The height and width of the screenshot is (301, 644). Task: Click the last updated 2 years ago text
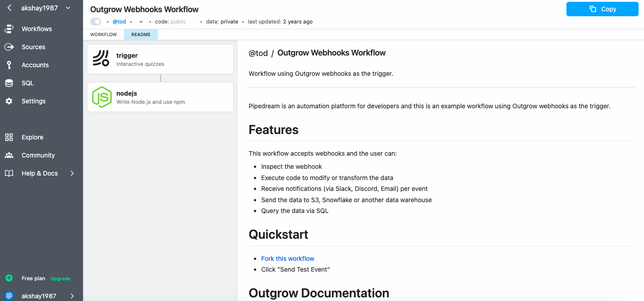click(x=280, y=22)
